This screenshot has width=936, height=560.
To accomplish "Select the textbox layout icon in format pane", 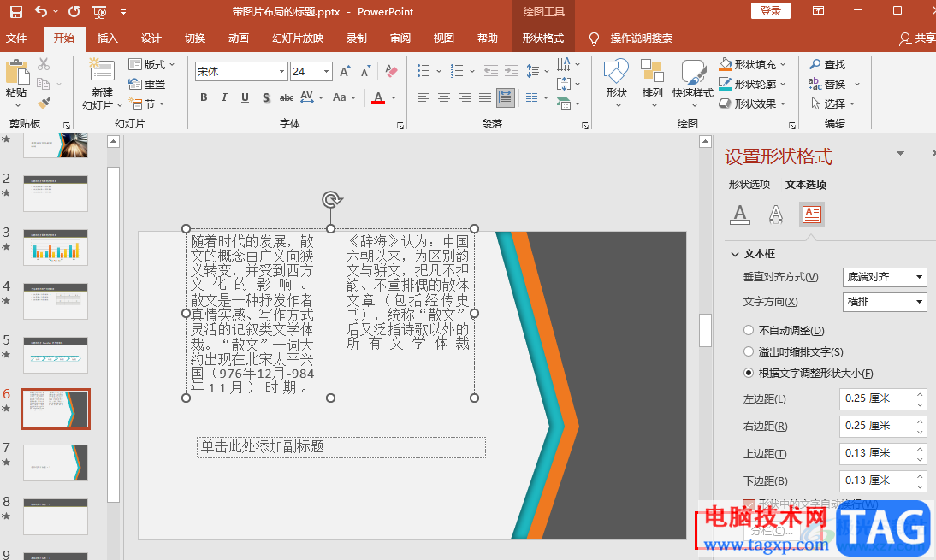I will [811, 215].
